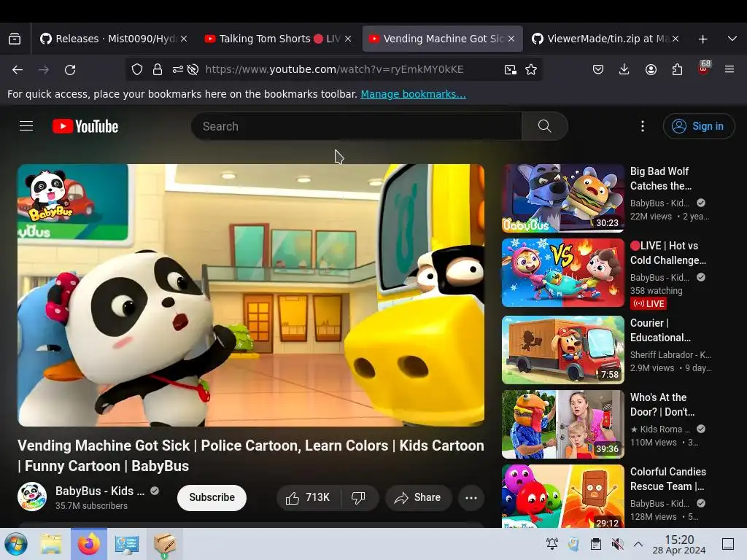The image size is (747, 560).
Task: Bookmark this page with the star icon
Action: point(531,69)
